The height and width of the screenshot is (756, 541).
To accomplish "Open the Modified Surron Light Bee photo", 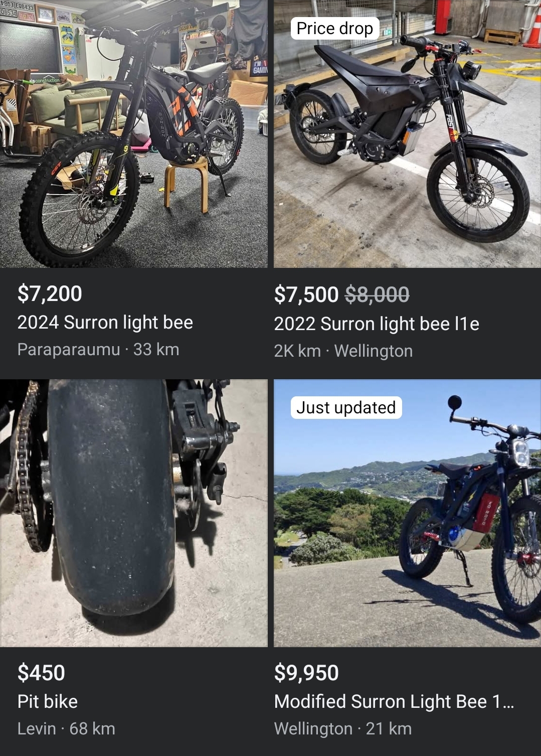I will 407,513.
